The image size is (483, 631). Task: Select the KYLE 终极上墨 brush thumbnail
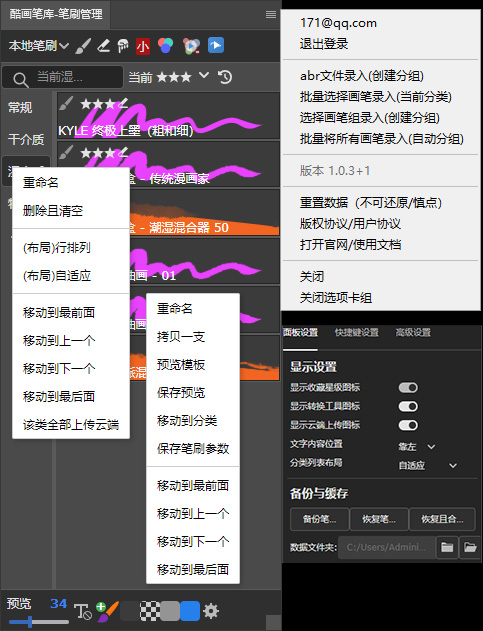[x=168, y=115]
